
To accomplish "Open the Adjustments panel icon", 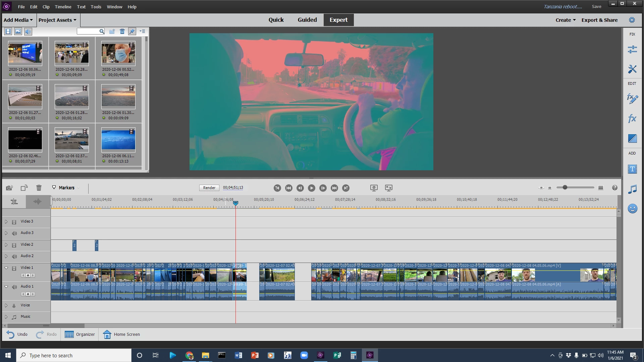I will pyautogui.click(x=632, y=50).
